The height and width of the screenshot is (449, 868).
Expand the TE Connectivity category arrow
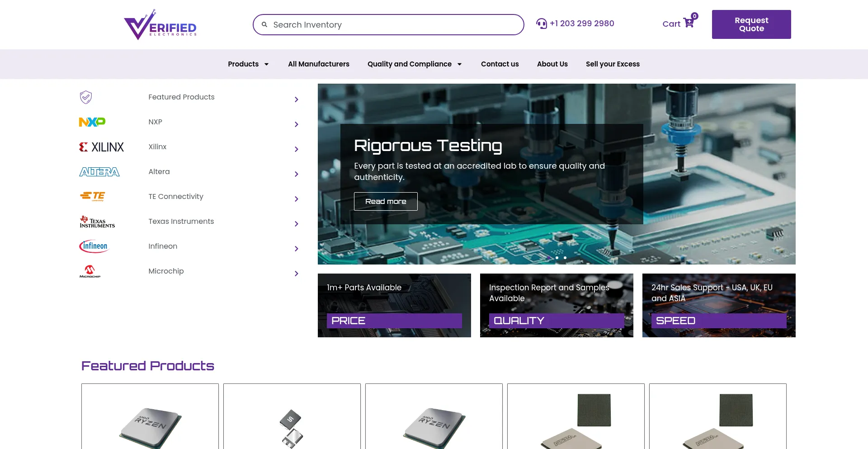click(297, 199)
